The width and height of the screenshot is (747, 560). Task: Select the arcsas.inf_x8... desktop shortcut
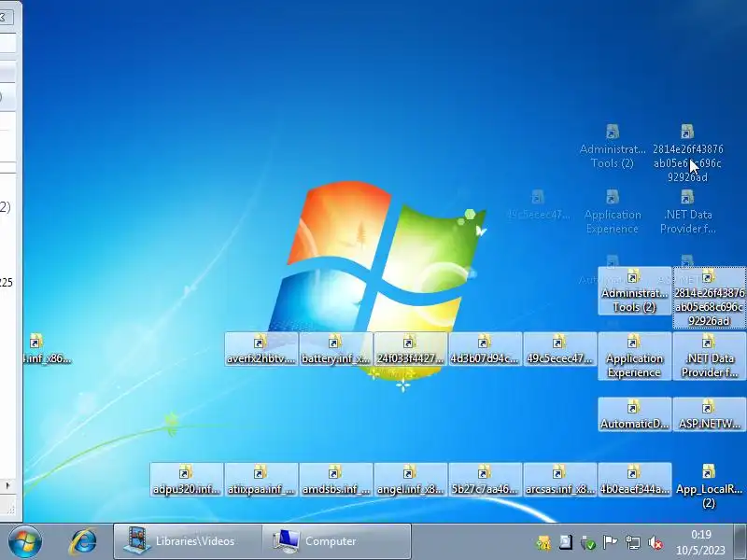tap(559, 480)
